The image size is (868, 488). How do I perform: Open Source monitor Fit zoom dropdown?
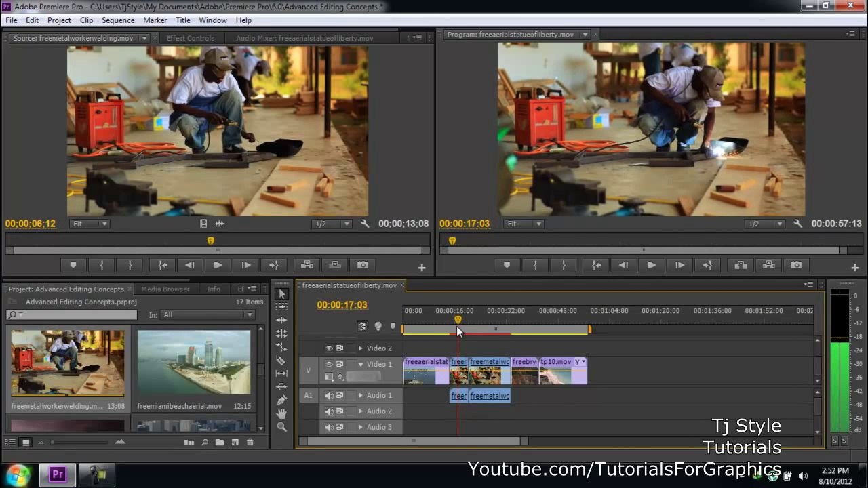tap(88, 224)
